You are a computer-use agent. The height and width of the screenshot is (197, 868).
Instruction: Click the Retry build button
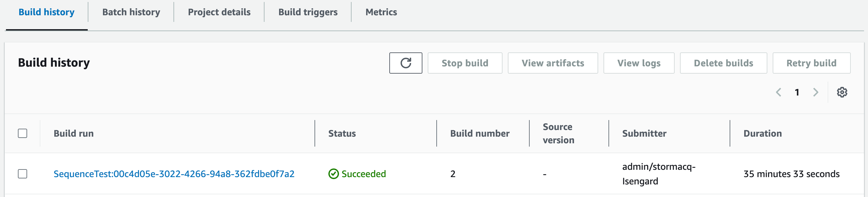tap(811, 63)
